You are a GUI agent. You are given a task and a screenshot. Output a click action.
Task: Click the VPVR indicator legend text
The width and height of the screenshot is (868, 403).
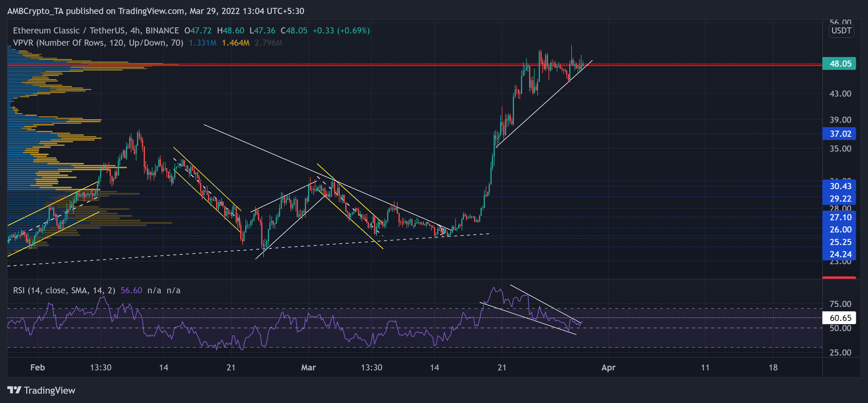[98, 43]
